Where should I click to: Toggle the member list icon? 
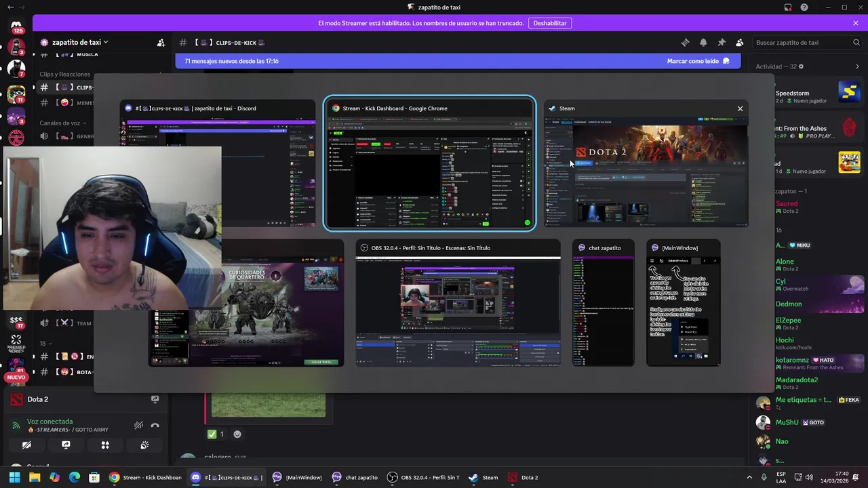(x=740, y=42)
